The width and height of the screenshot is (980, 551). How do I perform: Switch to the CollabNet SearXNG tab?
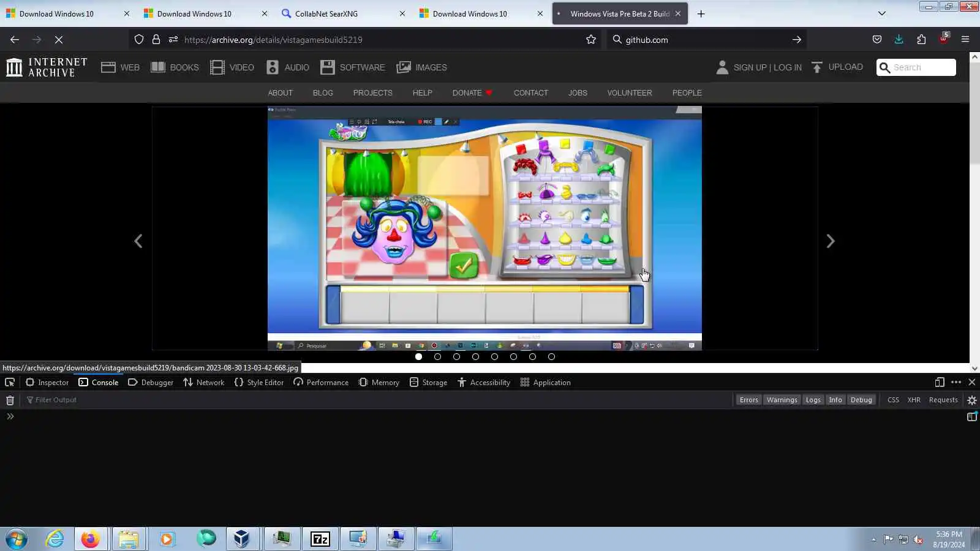343,13
